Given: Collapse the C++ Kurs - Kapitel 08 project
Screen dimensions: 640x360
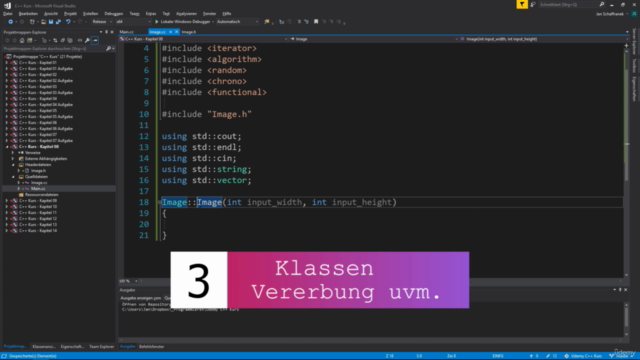Looking at the screenshot, I should 7,147.
